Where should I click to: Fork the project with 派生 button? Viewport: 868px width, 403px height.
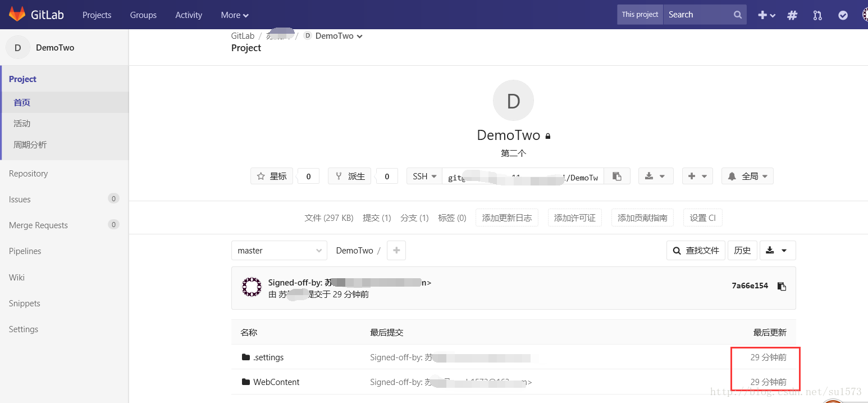tap(350, 176)
